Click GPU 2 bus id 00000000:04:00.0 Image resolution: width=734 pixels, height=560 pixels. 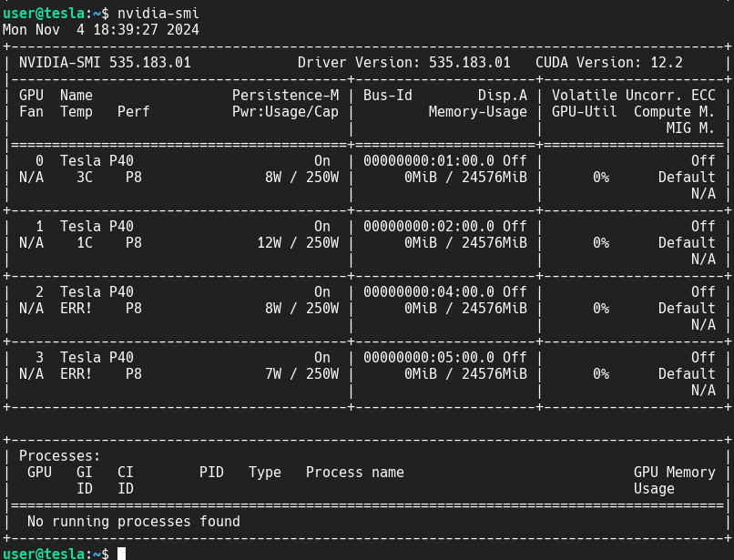(x=429, y=291)
